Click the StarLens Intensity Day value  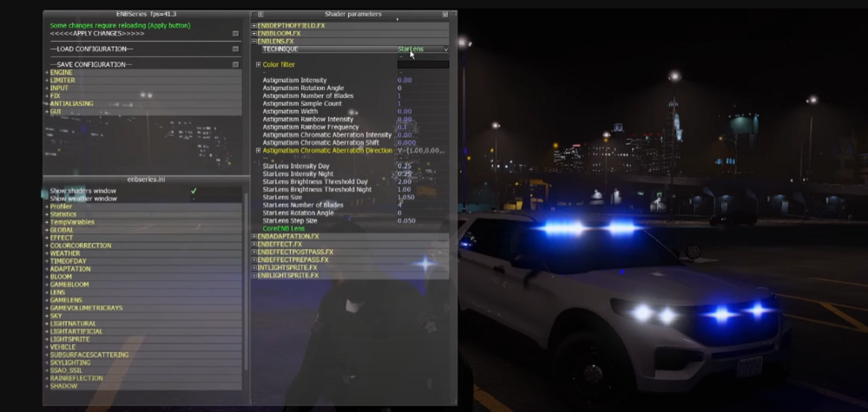[404, 166]
